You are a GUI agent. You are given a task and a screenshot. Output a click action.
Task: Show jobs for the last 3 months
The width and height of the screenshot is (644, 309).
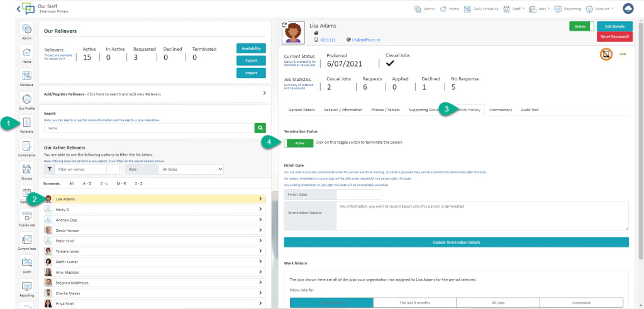coord(415,303)
